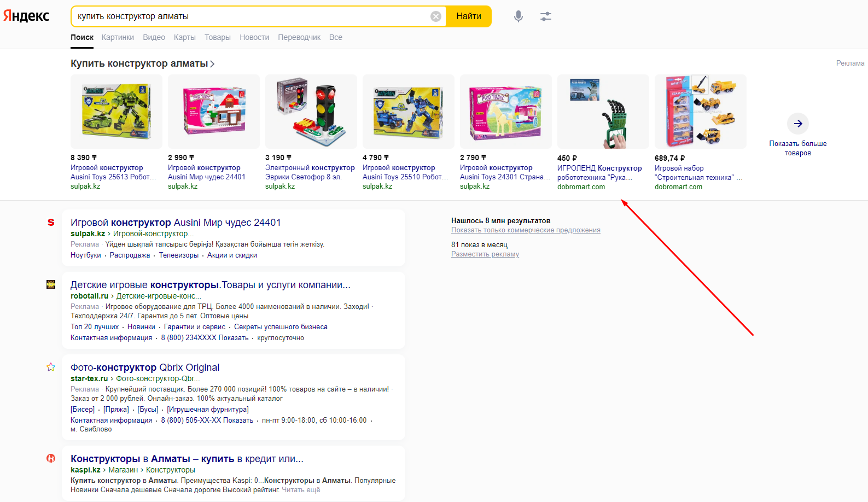Open the Телевизоры sitelink
Image resolution: width=868 pixels, height=502 pixels.
coord(179,255)
